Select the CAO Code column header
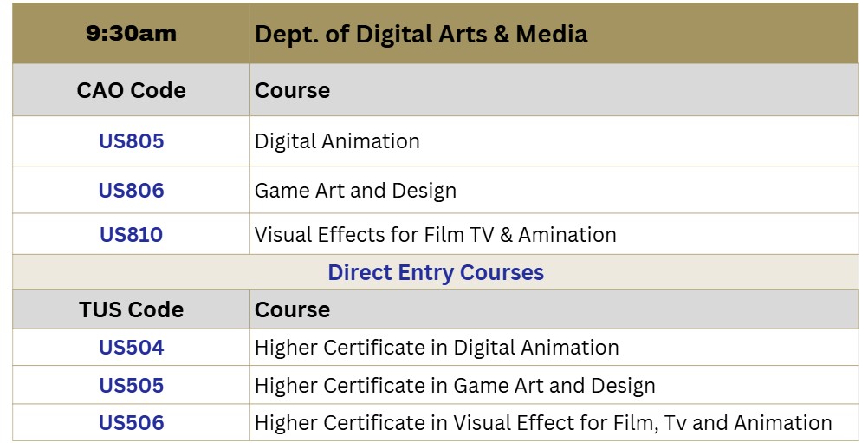This screenshot has height=443, width=868. (131, 90)
